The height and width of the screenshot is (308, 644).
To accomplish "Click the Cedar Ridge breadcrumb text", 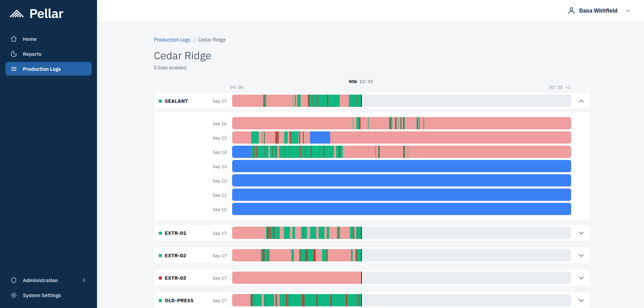I will tap(212, 40).
